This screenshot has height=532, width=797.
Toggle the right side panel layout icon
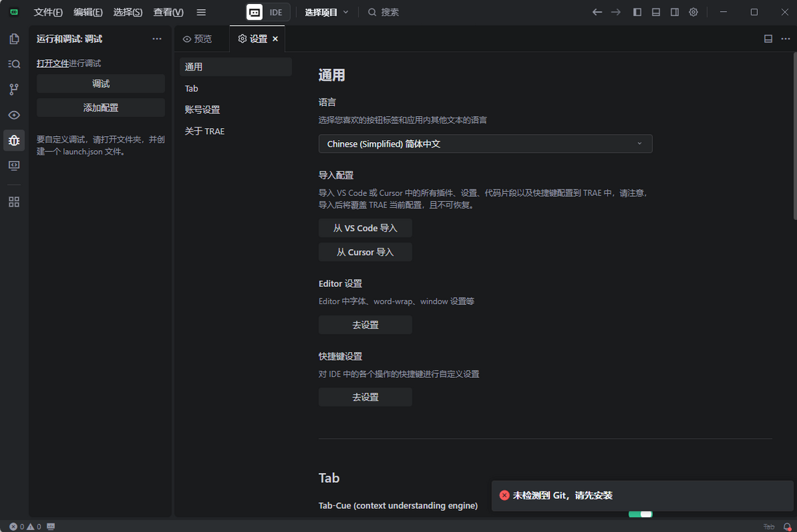click(x=675, y=12)
